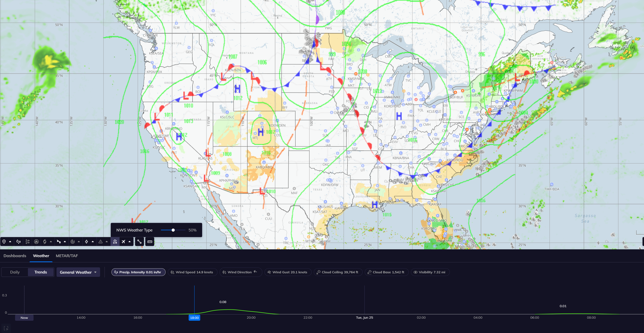644x333 pixels.
Task: Toggle the weather fronts layer icon
Action: (x=59, y=242)
